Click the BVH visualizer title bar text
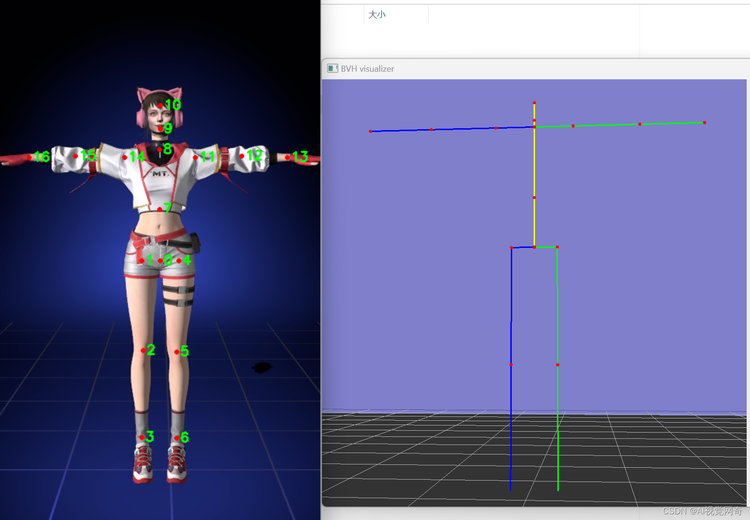 (x=367, y=69)
